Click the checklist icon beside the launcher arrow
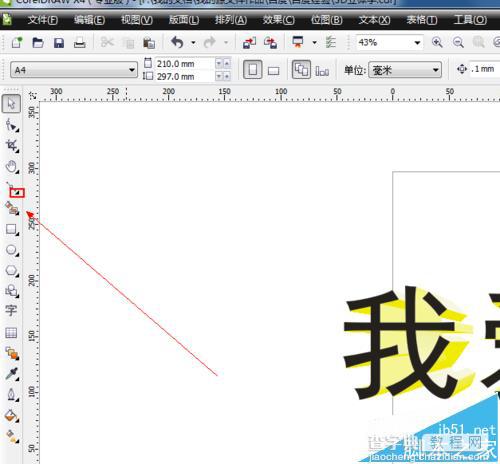The image size is (500, 464). (x=330, y=42)
